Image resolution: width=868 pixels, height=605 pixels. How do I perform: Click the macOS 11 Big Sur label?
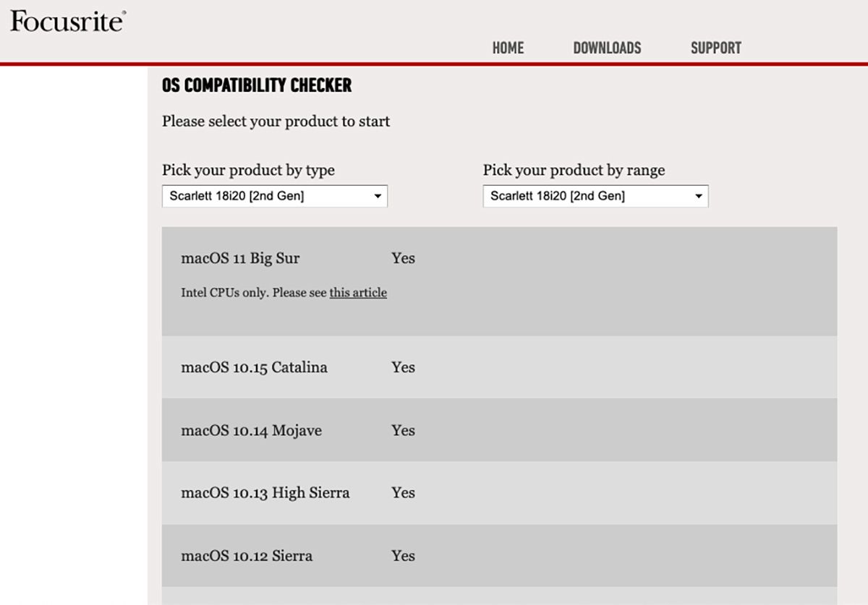[x=240, y=258]
